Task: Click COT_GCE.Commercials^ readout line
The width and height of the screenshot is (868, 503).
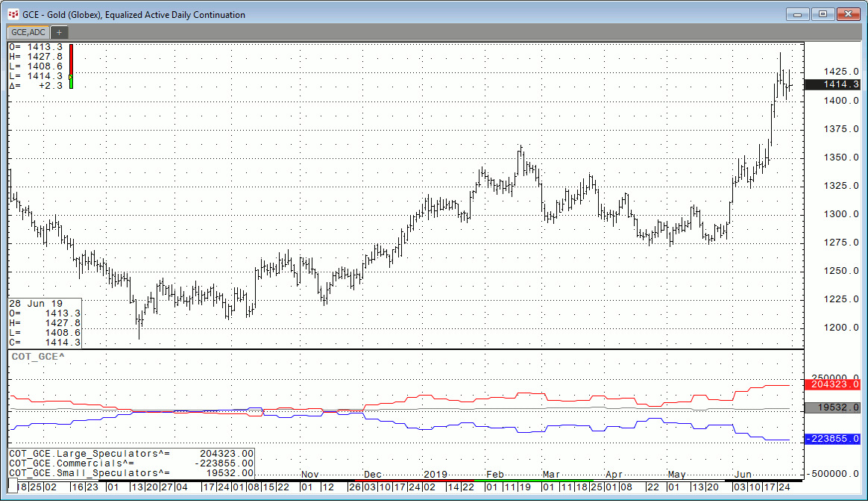Action: coord(131,463)
